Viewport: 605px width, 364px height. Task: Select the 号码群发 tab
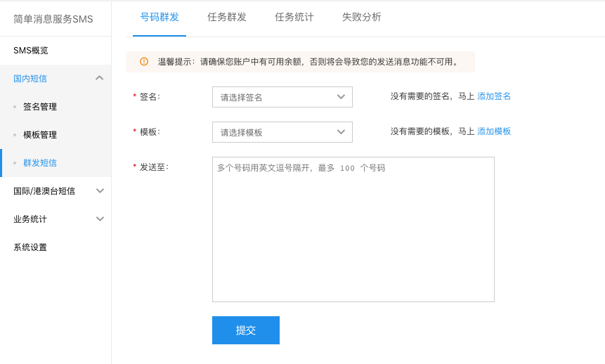pos(160,17)
